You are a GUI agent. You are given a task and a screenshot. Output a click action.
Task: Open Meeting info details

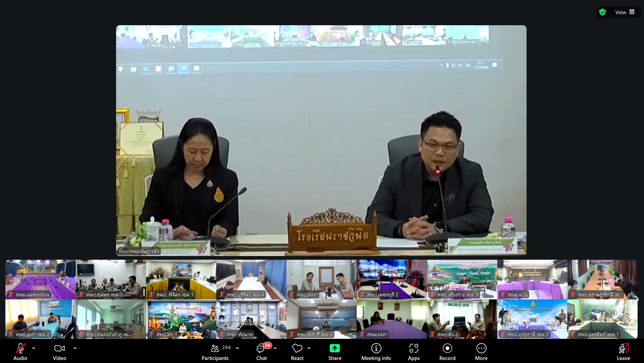376,352
